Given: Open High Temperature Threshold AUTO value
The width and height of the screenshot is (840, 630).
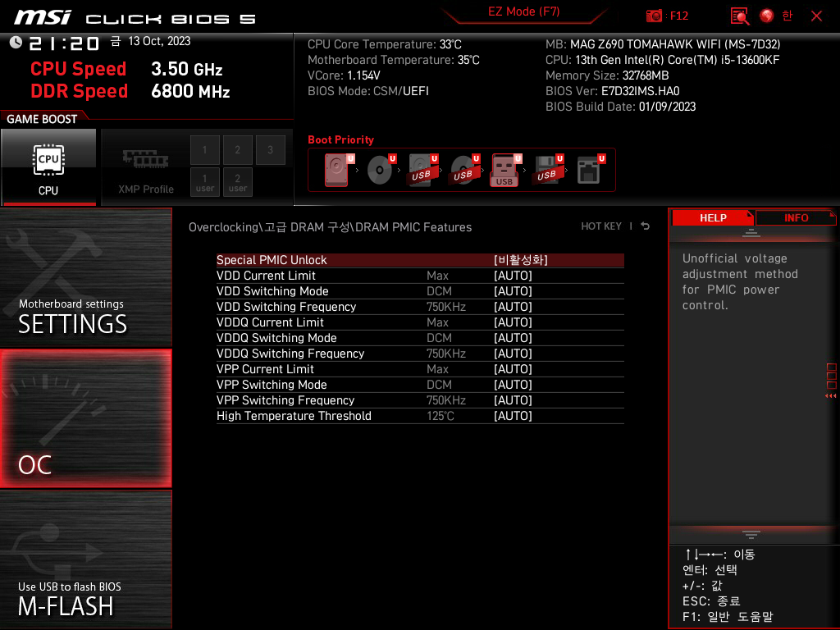Looking at the screenshot, I should 513,415.
